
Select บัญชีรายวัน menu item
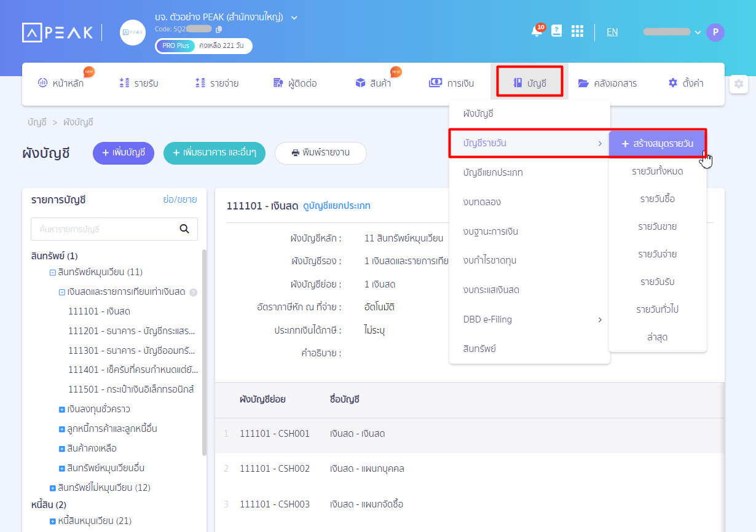click(x=530, y=143)
